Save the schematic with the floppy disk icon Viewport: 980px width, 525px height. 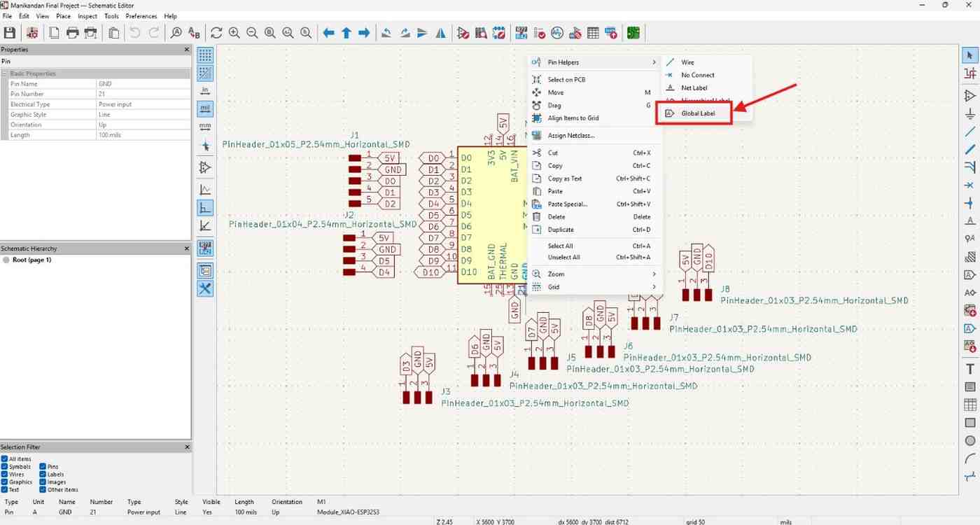click(10, 33)
